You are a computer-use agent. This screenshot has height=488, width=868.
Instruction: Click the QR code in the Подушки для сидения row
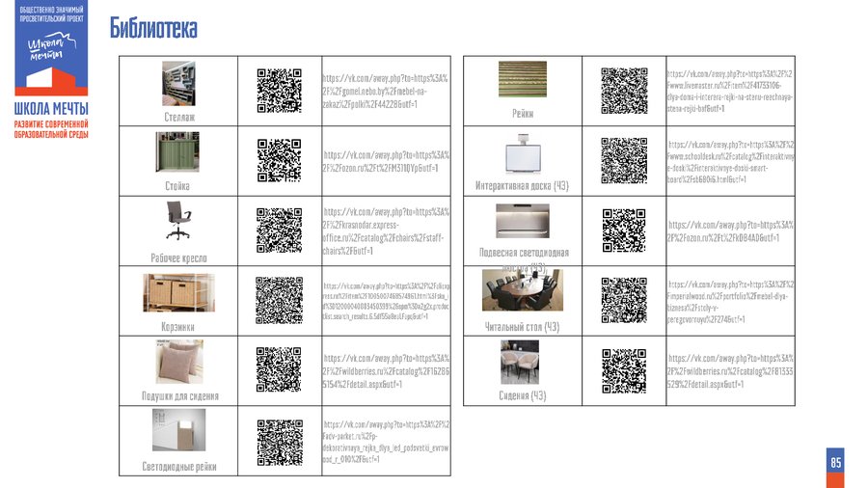[x=279, y=369]
